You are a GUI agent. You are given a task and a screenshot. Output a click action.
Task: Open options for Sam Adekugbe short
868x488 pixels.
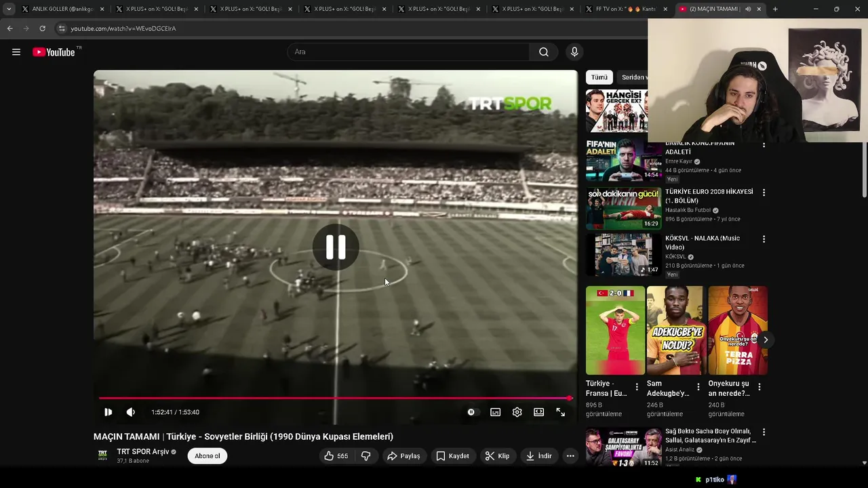coord(698,387)
